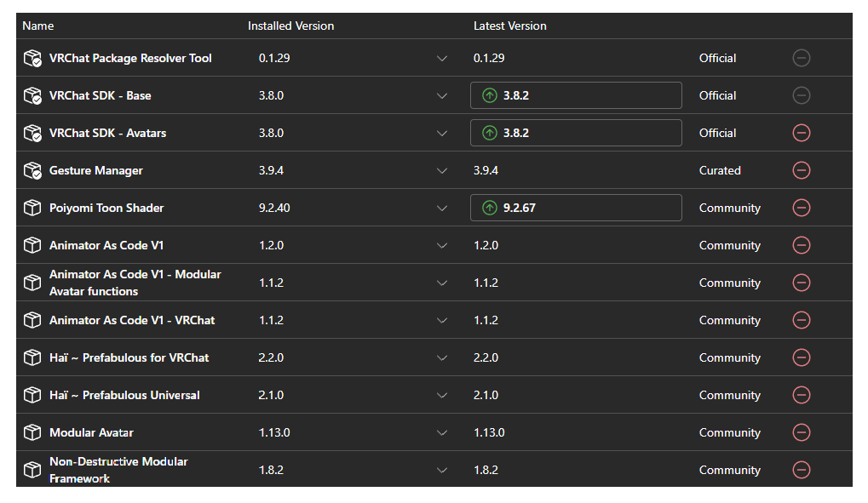Image resolution: width=868 pixels, height=503 pixels.
Task: Open version dropdown for Haï ~ Prefabulous for VRChat
Action: 441,357
